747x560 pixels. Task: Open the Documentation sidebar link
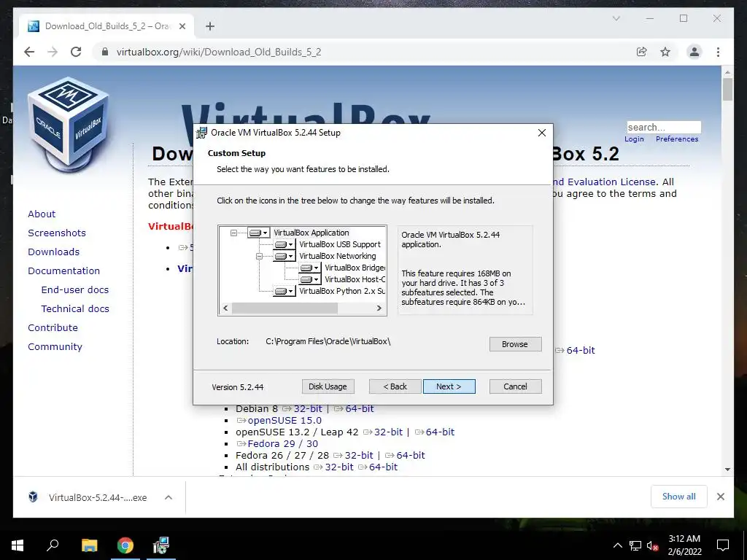(x=64, y=271)
